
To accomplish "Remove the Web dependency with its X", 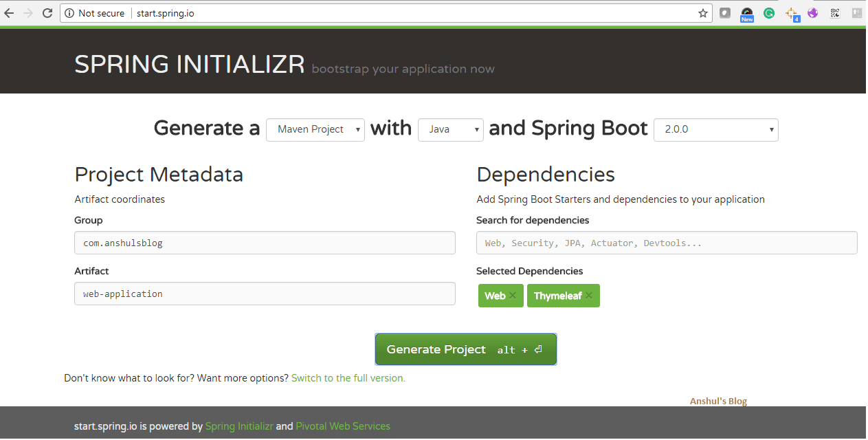I will (513, 296).
